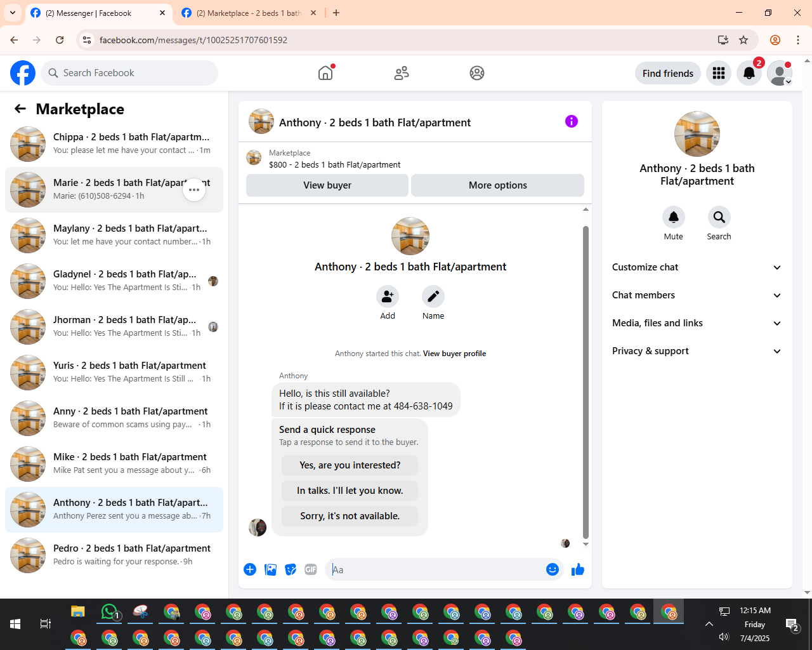Viewport: 812px width, 650px height.
Task: Click the message input field
Action: point(435,569)
